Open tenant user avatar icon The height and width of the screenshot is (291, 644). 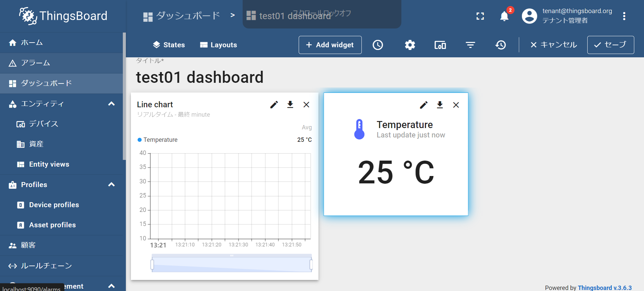[x=530, y=16]
